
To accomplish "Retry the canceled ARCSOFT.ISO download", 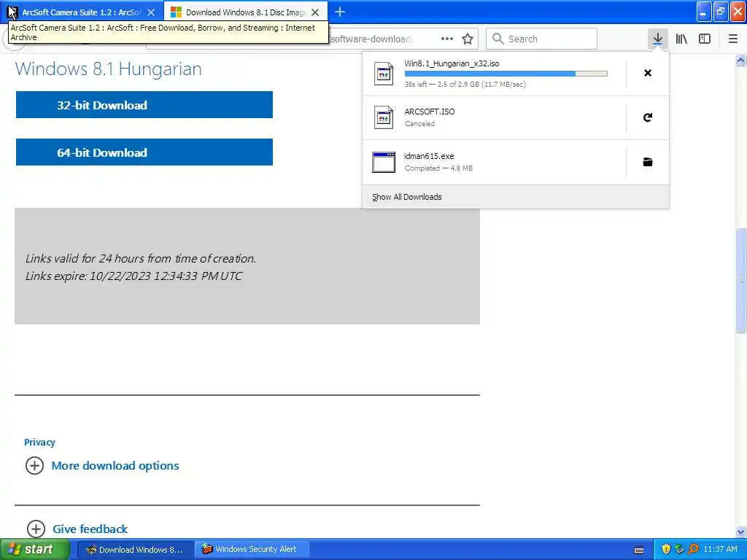I will point(648,117).
